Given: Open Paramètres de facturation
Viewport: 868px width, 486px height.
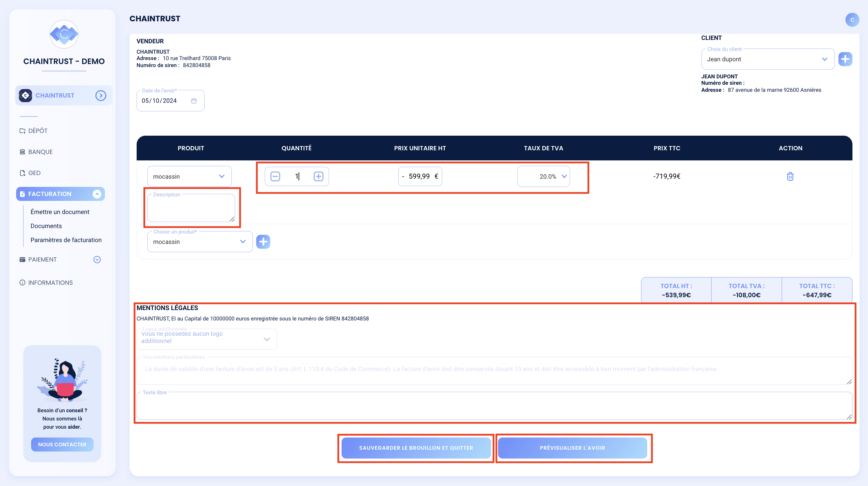Looking at the screenshot, I should (66, 240).
